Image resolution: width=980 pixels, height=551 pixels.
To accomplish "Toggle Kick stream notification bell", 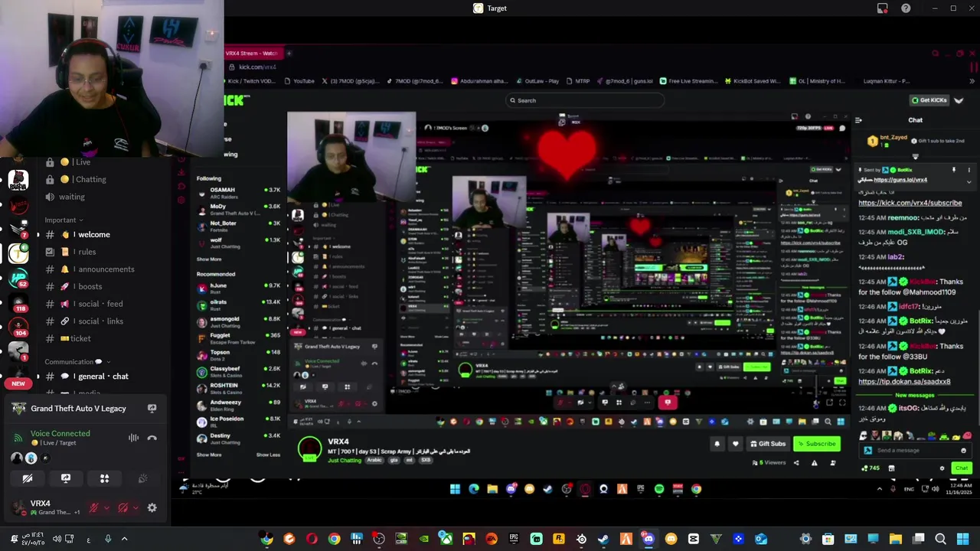I will click(x=717, y=444).
